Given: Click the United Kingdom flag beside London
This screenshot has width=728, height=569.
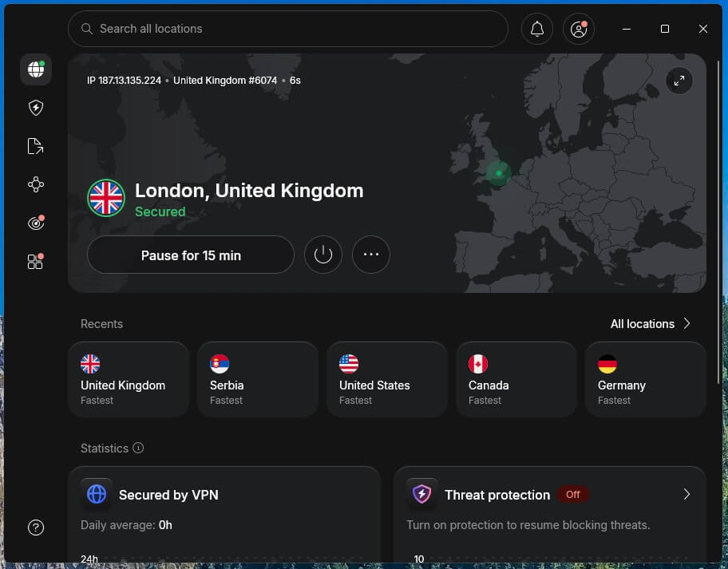Looking at the screenshot, I should [x=106, y=198].
